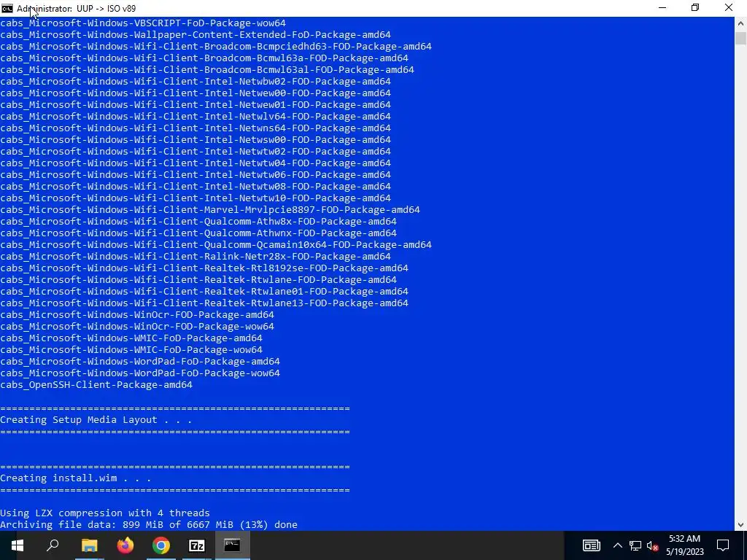Click the Intel-Netwns64 package line
Screen dimensions: 747x560
click(x=196, y=128)
